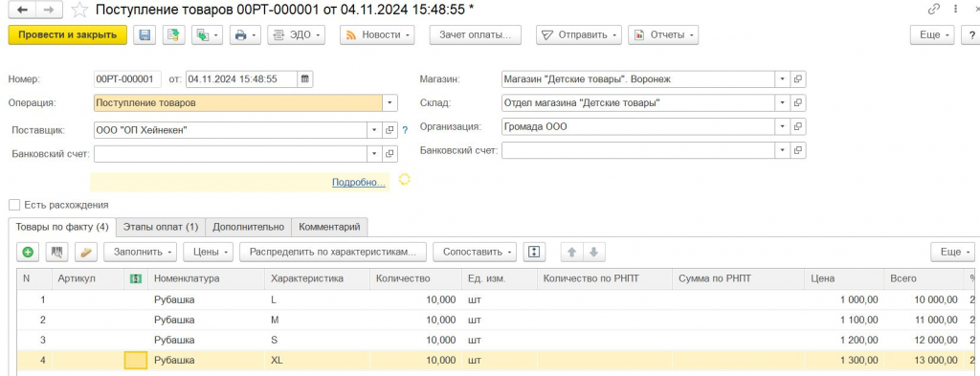Click Распределить по характеристикам... button

(332, 253)
